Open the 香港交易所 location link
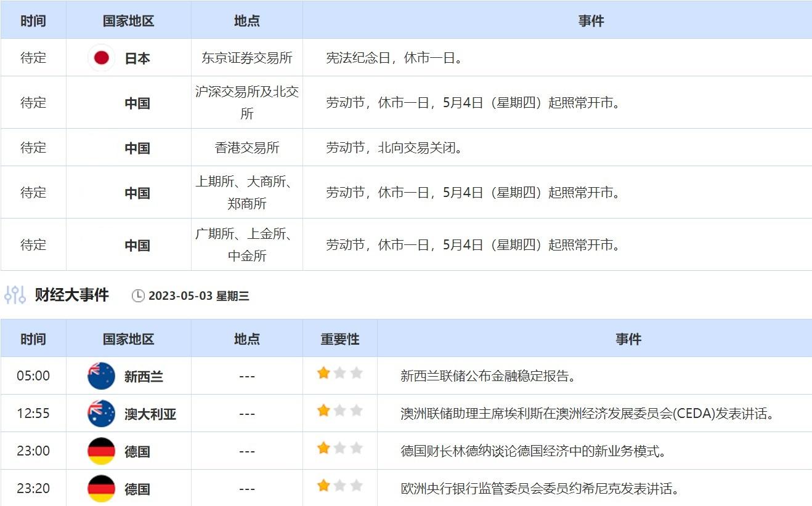The height and width of the screenshot is (506, 812). [246, 147]
